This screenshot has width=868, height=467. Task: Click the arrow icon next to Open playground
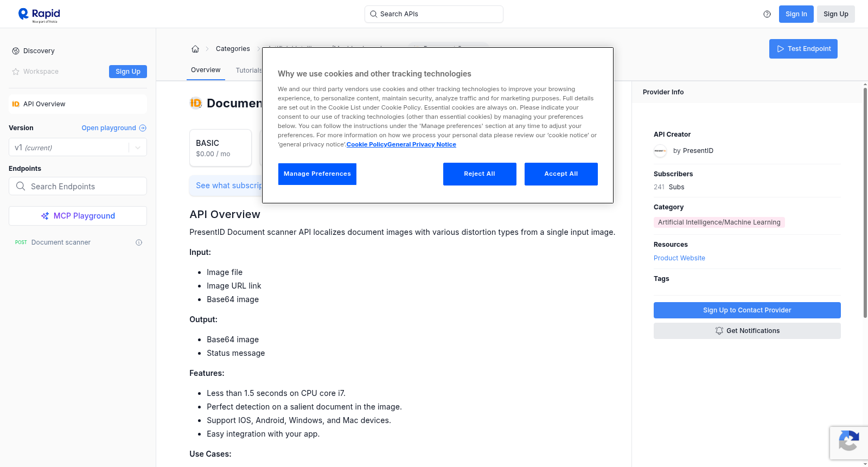coord(143,128)
